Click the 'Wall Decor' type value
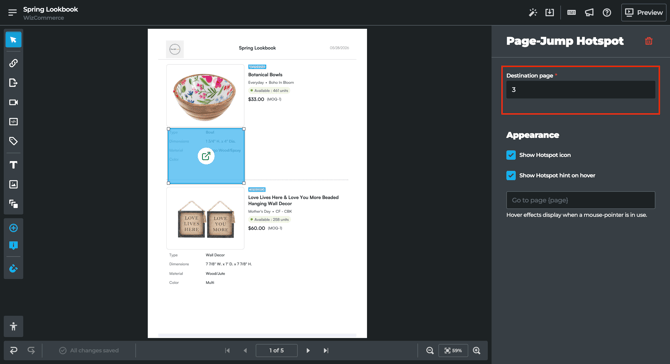 [x=215, y=255]
